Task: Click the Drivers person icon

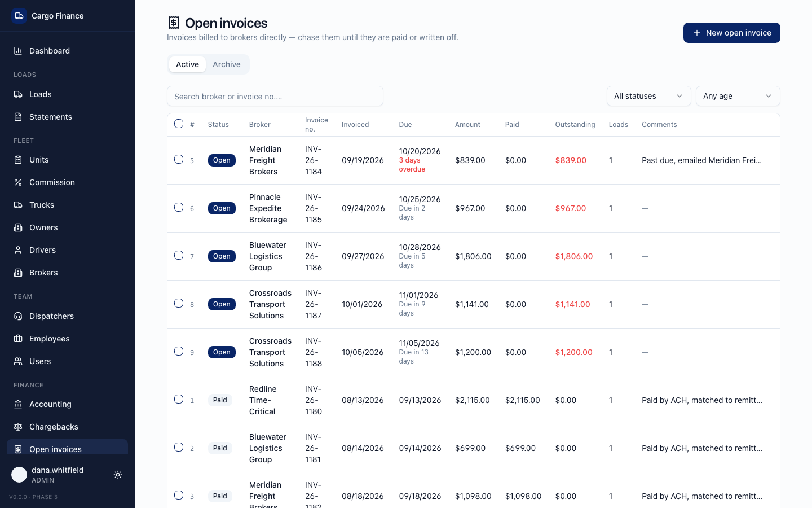Action: tap(18, 250)
